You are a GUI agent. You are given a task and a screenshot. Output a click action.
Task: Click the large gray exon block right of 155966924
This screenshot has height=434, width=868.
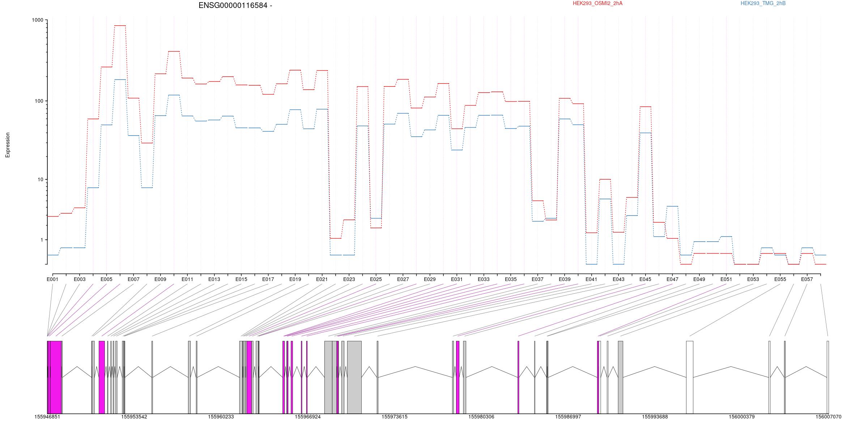(354, 377)
